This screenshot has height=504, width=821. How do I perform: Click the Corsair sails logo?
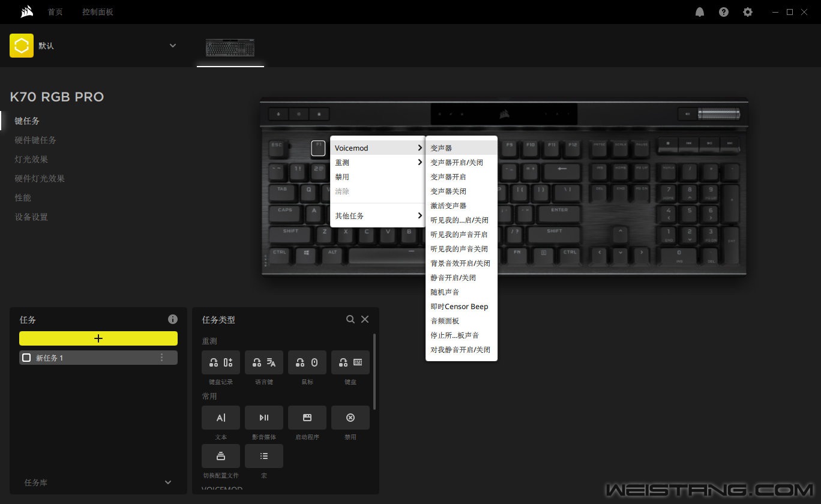click(x=26, y=11)
